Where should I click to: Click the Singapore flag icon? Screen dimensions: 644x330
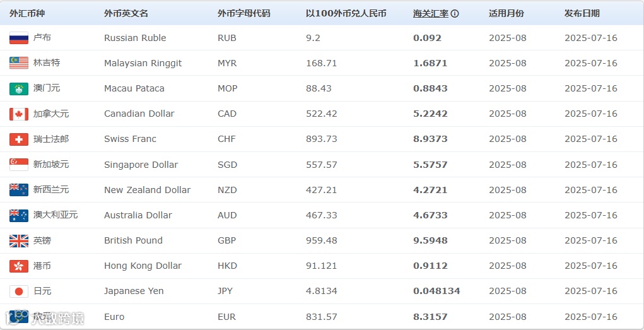19,165
